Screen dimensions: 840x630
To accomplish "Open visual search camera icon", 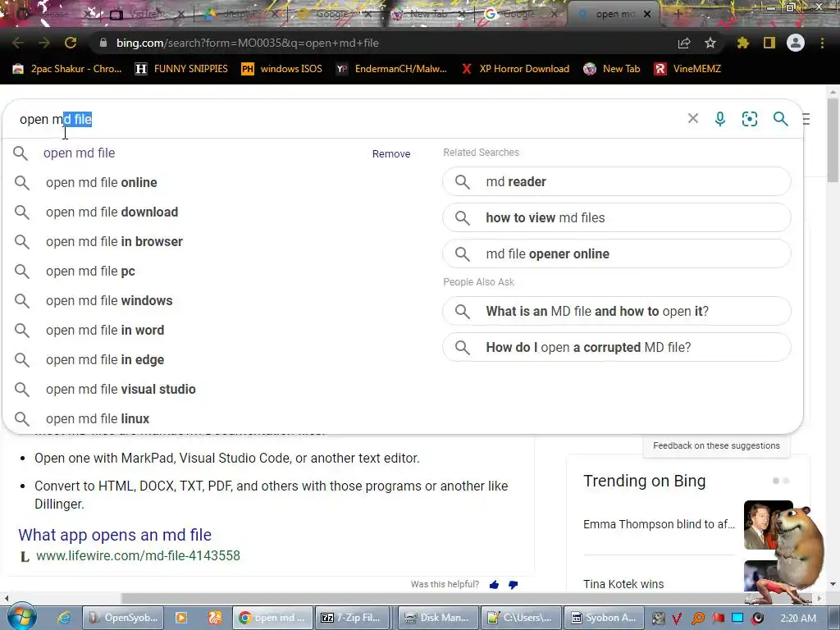I will click(750, 118).
